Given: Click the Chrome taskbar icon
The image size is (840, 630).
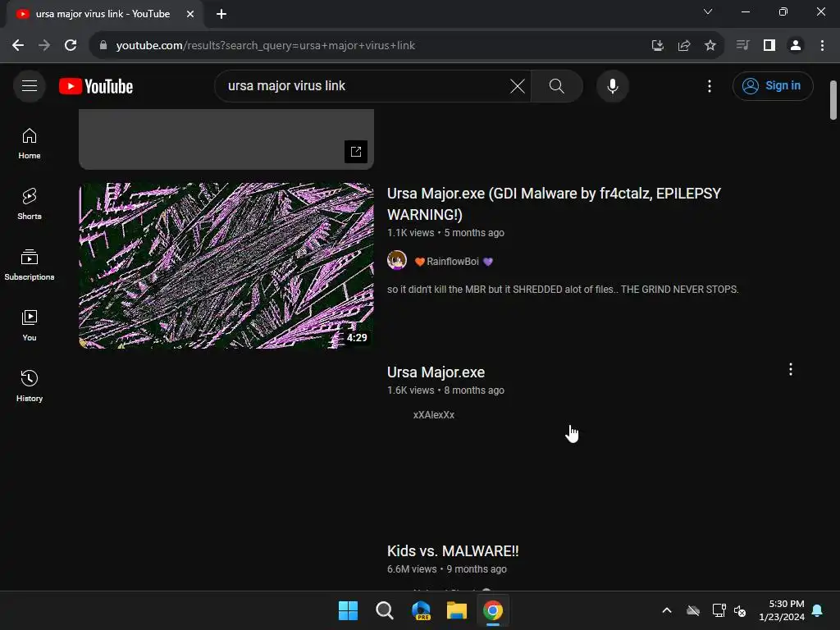Looking at the screenshot, I should point(493,610).
